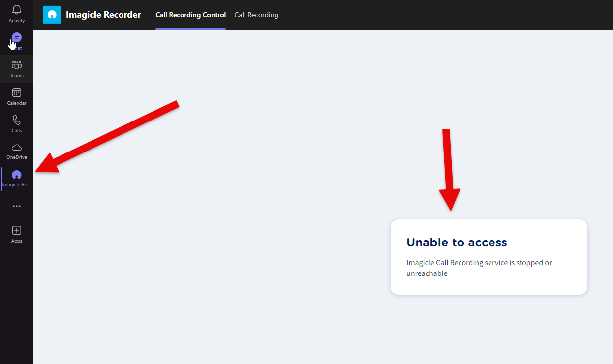Open the OneDrive cloud icon
Screen dimensions: 613x364
coord(17,148)
